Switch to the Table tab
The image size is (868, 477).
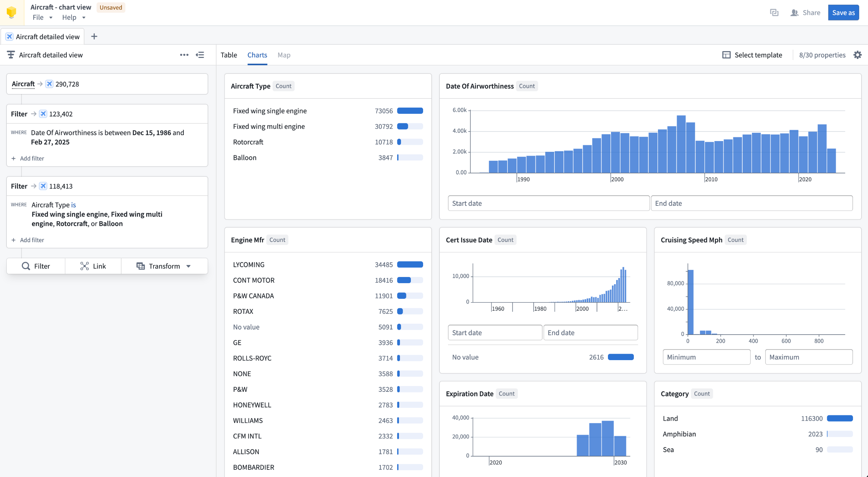pos(229,55)
